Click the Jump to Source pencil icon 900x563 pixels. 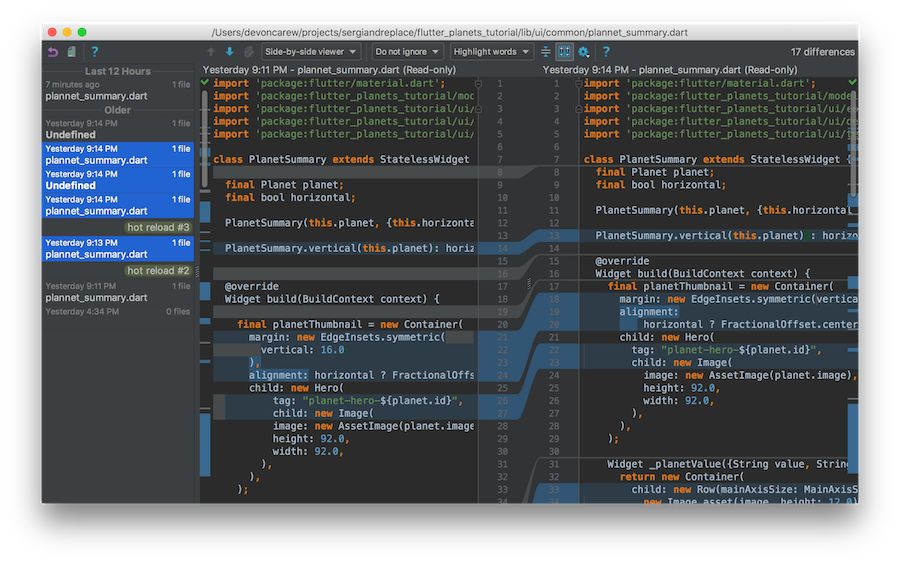(x=249, y=52)
